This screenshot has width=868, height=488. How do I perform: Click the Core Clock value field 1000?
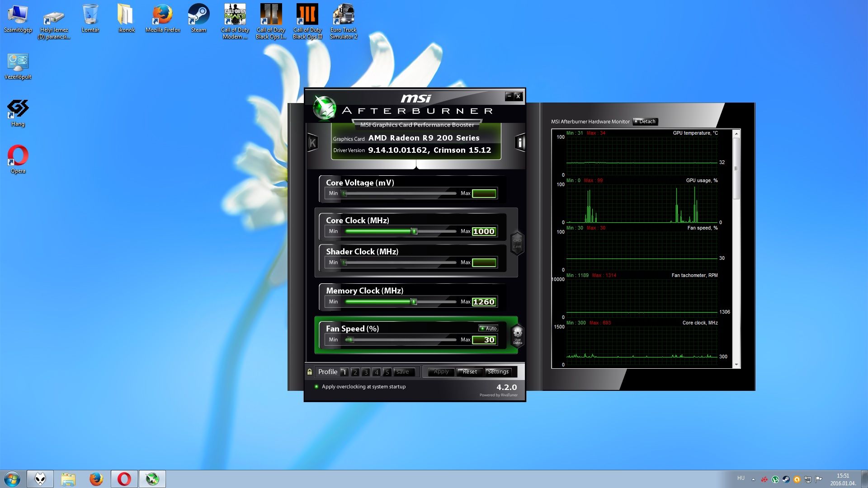[484, 231]
